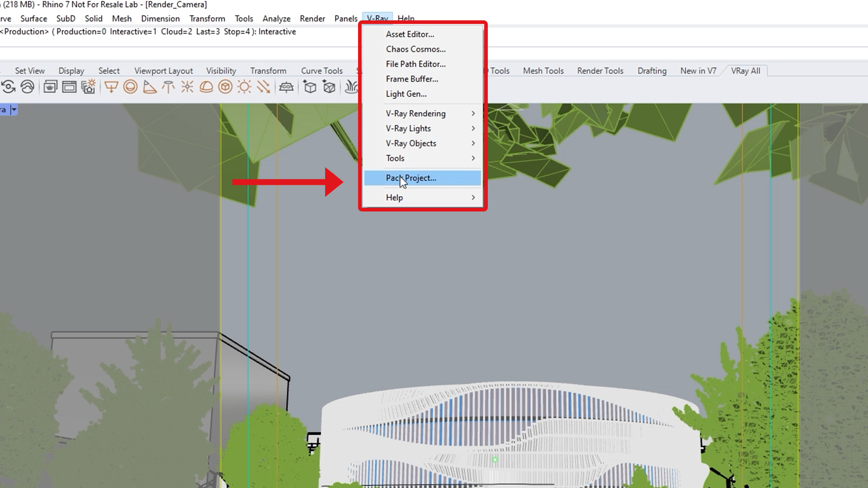The width and height of the screenshot is (868, 488).
Task: Open Chaos Cosmos... menu entry
Action: 422,49
